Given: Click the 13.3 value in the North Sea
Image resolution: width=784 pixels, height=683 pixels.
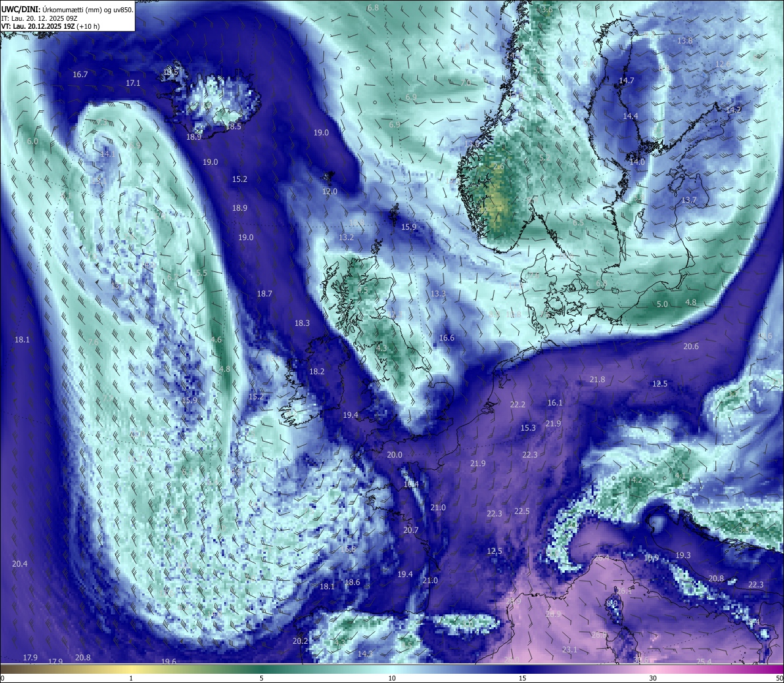Looking at the screenshot, I should pos(438,293).
